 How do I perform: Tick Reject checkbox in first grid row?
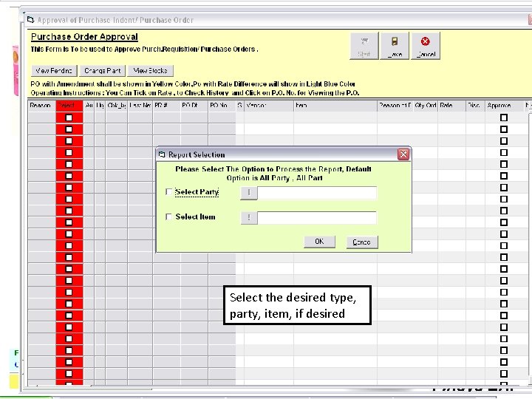pyautogui.click(x=69, y=117)
